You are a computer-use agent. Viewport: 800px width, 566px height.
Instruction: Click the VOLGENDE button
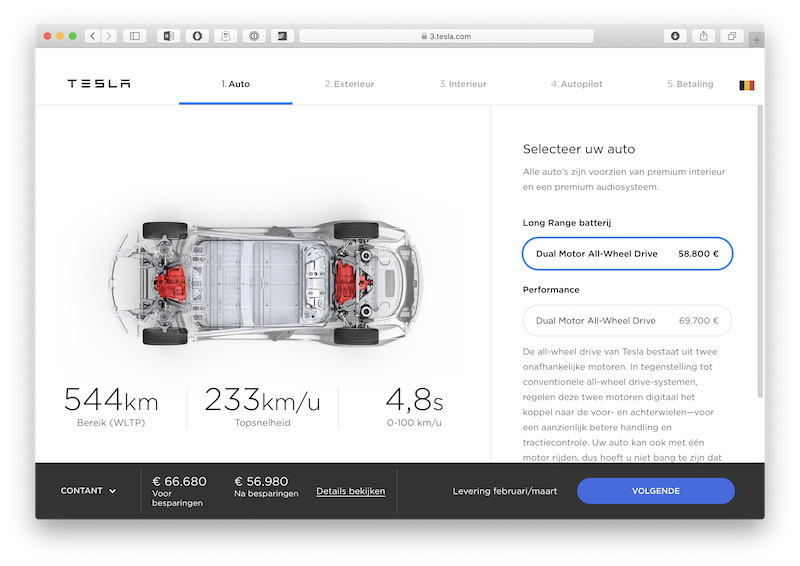pos(656,491)
